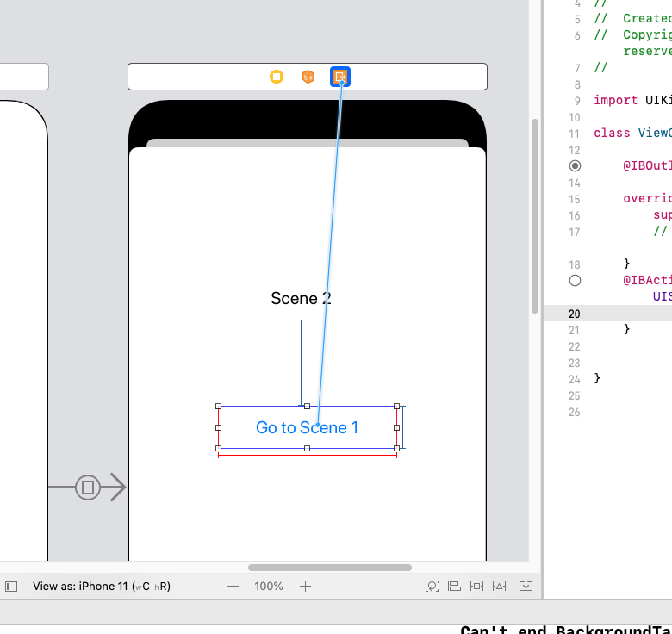672x634 pixels.
Task: Click the empty IBAction connection circle
Action: (x=575, y=280)
